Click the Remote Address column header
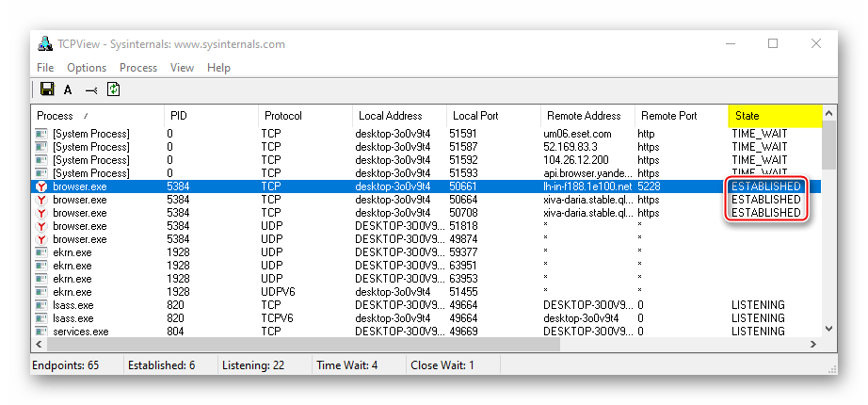Image resolution: width=868 pixels, height=405 pixels. 584,116
